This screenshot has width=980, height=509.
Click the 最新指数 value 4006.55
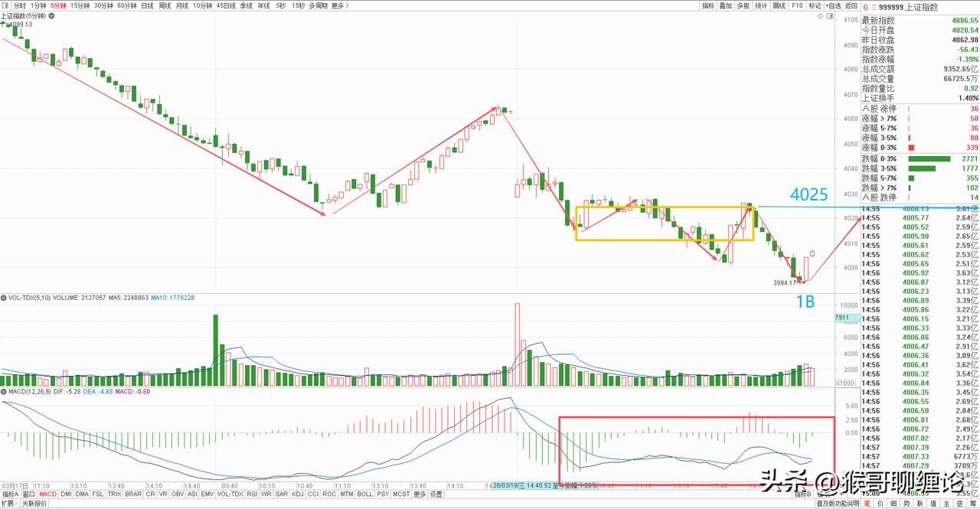[x=965, y=21]
